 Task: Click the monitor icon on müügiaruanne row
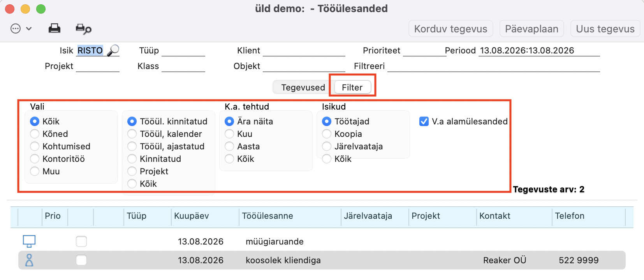click(x=29, y=241)
